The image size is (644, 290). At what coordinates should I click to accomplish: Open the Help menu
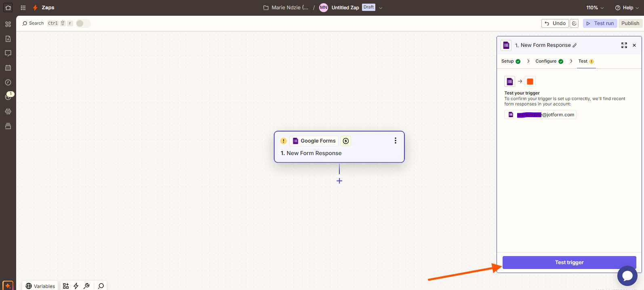627,8
